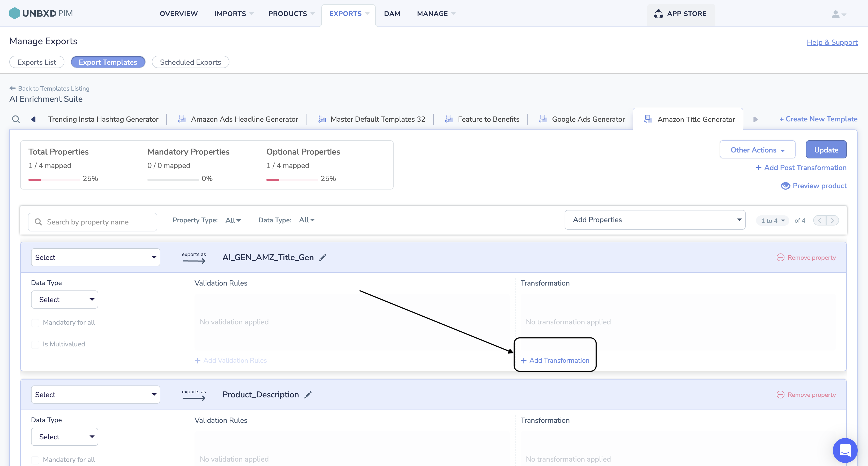Focus the Search by property name field

[x=92, y=222]
